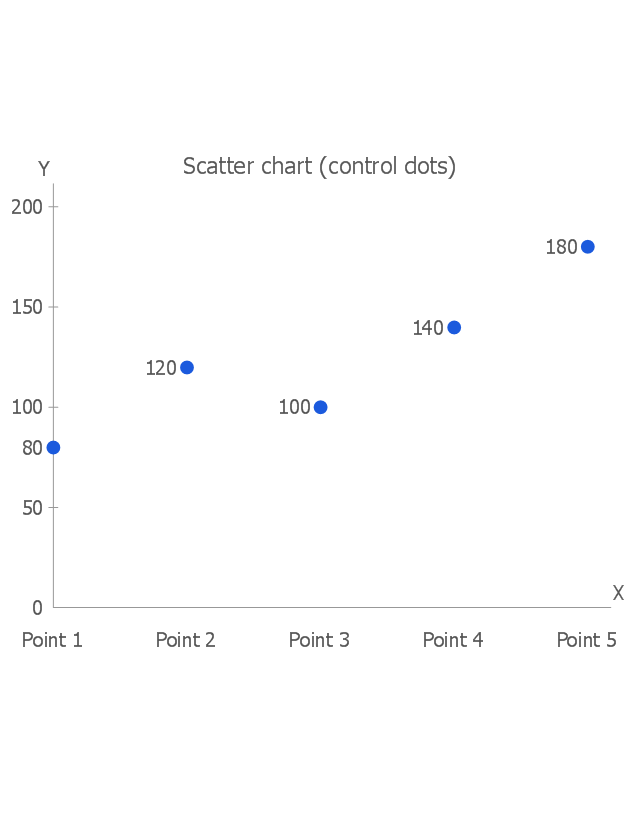Click the chart title Scatter chart (control dots)
Viewport: 640px width, 813px height.
coord(319,166)
